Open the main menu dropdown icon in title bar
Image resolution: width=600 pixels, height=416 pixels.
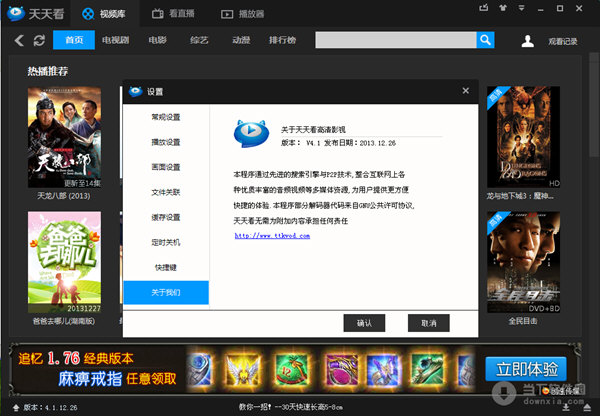point(521,8)
